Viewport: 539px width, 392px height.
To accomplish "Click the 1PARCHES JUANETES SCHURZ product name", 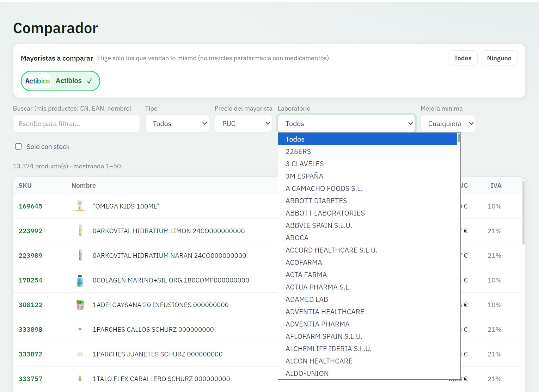I will coord(158,354).
